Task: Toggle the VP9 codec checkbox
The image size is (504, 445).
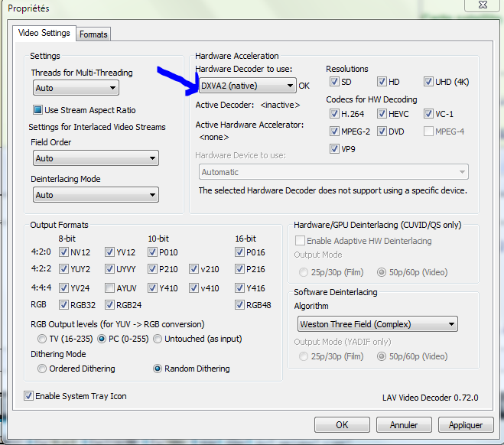Action: [334, 149]
